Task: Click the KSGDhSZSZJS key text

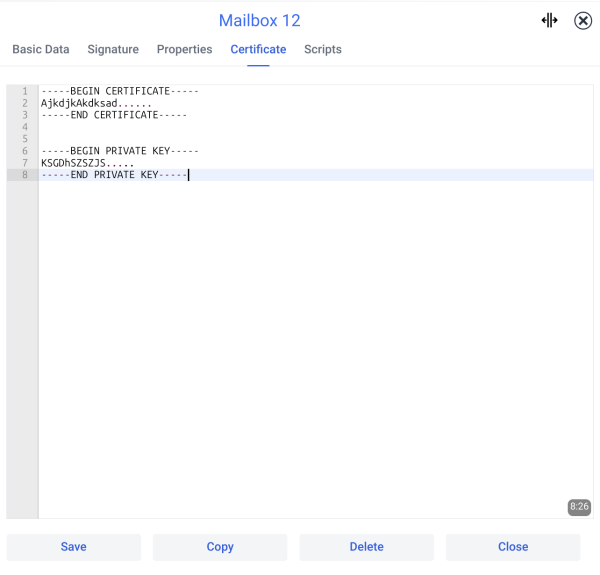Action: click(87, 163)
